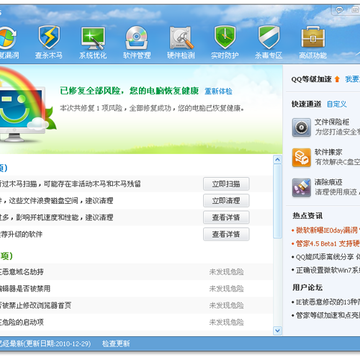Click 未发现危险 in 编辑器是否被禁用 row
This screenshot has height=360, width=360.
pos(227,289)
